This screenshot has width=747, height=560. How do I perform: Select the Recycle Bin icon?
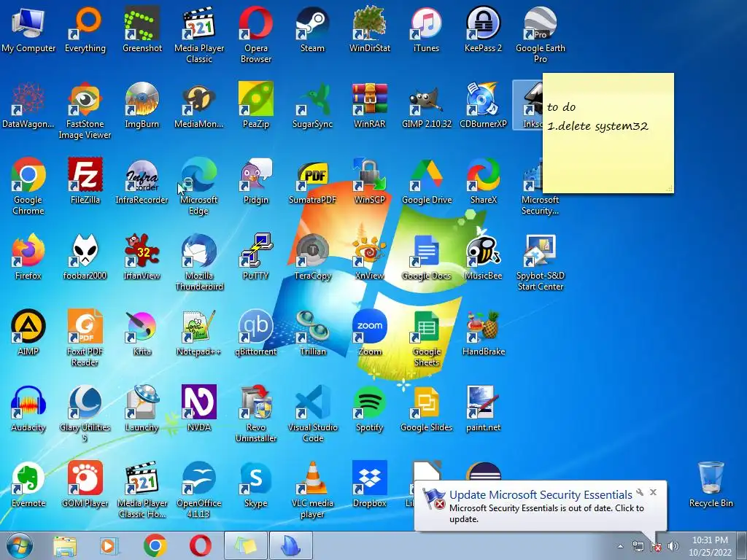tap(711, 484)
